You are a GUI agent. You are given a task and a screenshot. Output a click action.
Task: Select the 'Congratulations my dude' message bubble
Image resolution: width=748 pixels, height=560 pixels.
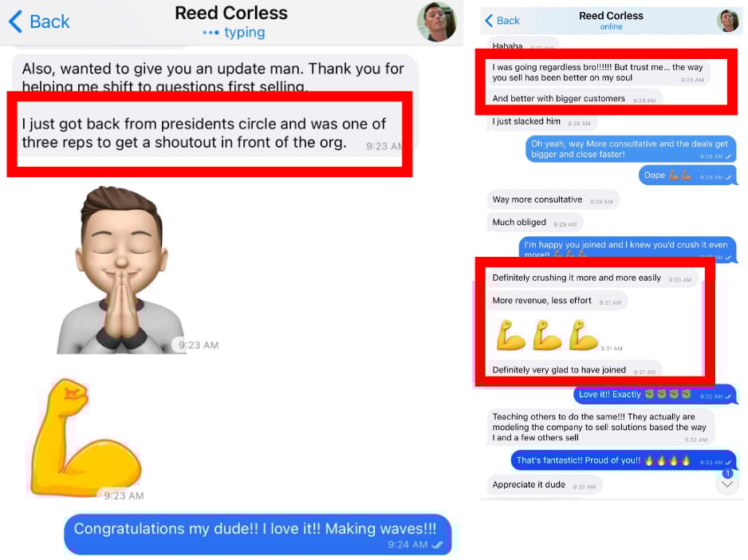point(258,534)
